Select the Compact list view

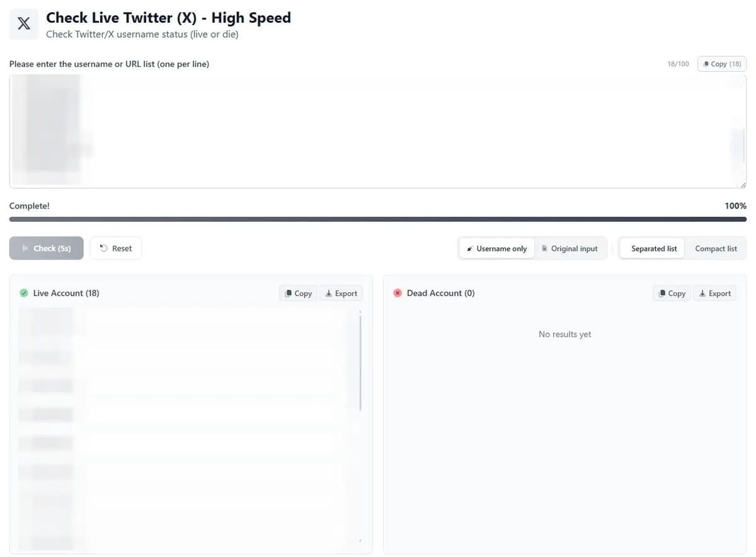(716, 248)
